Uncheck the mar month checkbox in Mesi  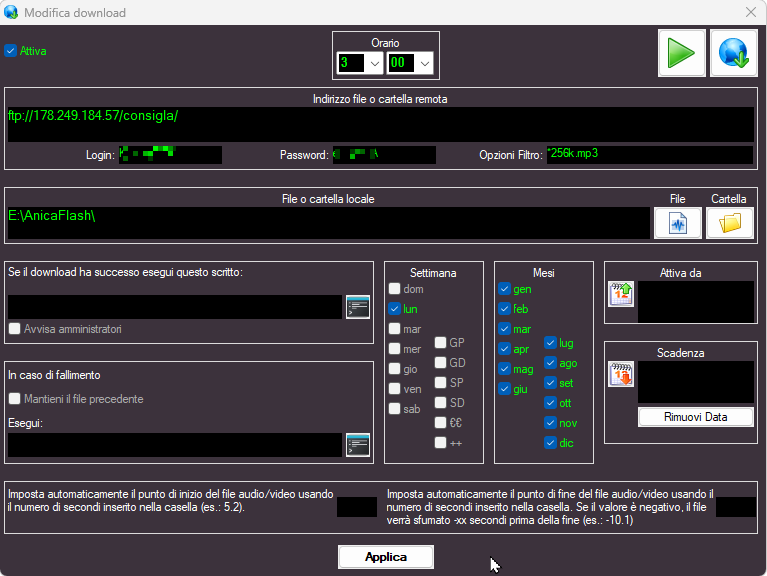(504, 329)
